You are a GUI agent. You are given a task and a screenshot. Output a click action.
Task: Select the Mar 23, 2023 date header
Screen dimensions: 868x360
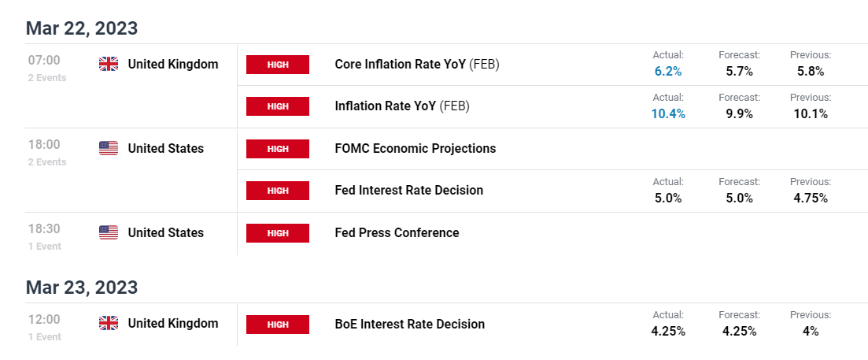pos(81,288)
